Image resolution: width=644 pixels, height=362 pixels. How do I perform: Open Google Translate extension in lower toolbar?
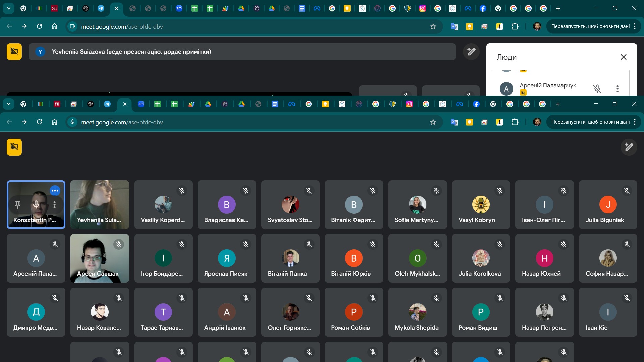pos(454,122)
